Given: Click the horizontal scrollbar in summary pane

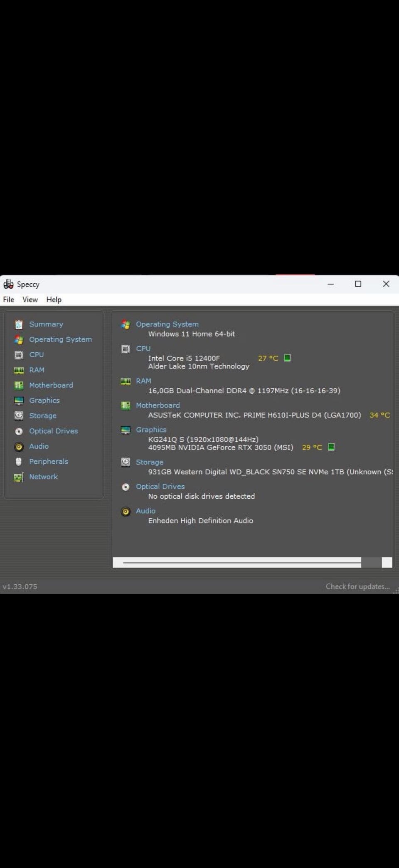Looking at the screenshot, I should pos(252,562).
